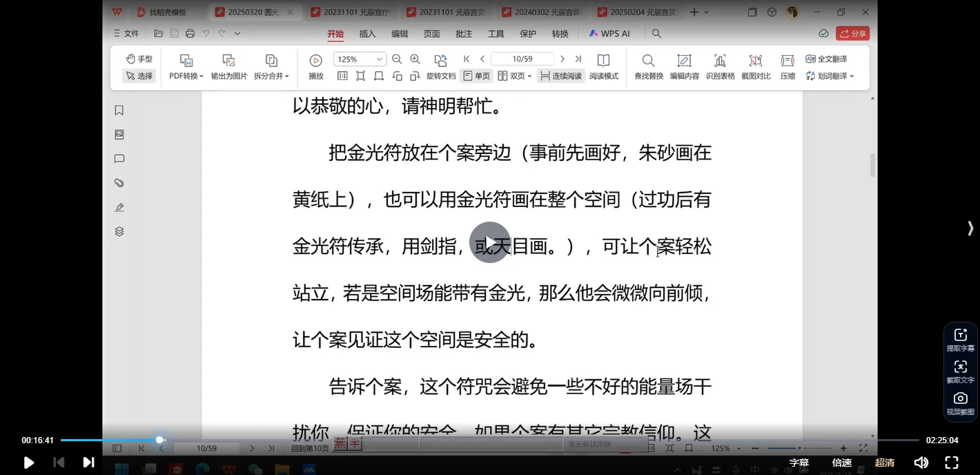Click the search magnifier beside WPS AI

click(x=656, y=33)
